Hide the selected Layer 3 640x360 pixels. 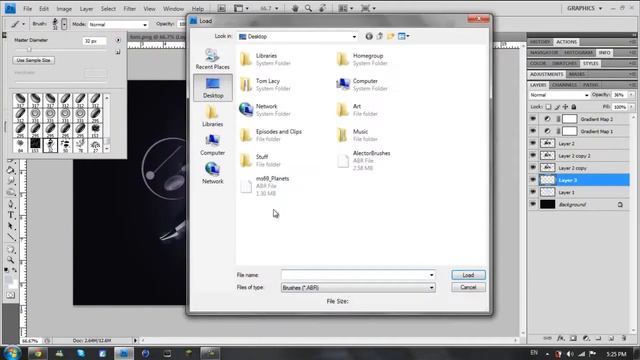[533, 180]
